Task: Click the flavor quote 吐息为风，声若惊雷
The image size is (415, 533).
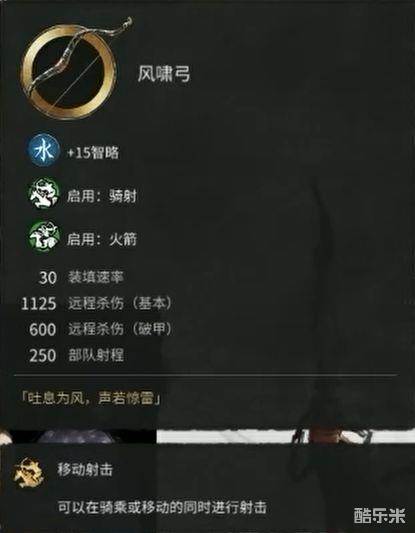Action: pyautogui.click(x=90, y=399)
